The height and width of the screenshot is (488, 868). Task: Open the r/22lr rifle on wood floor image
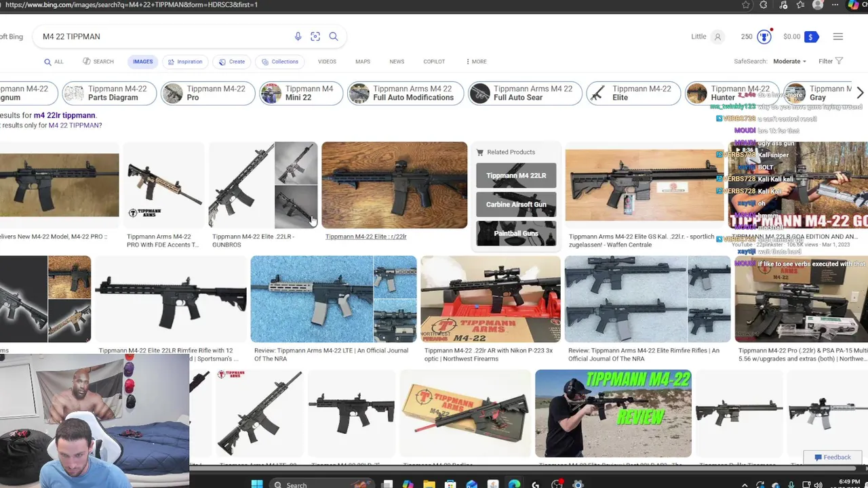394,185
